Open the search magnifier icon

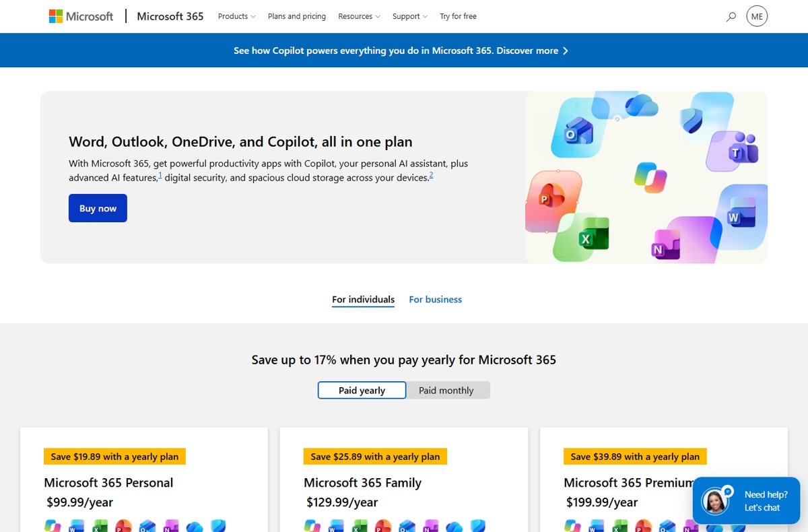tap(731, 17)
